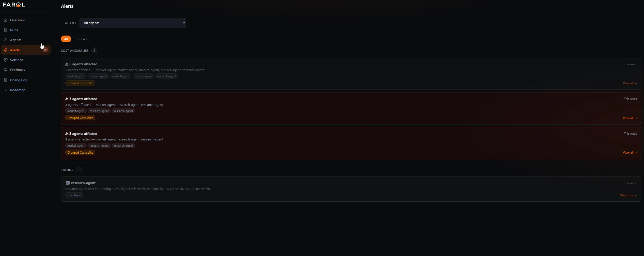Click View runs for research-agent trend
Viewport: 644px width, 256px height.
tap(629, 195)
